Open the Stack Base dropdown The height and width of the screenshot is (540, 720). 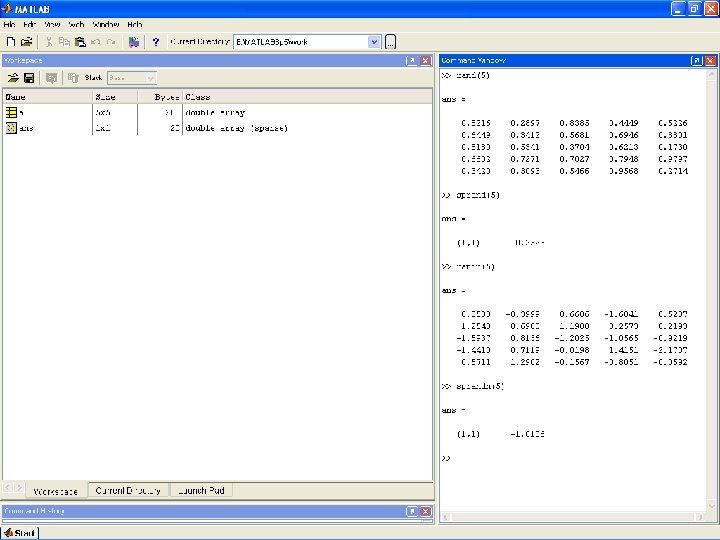pos(132,78)
